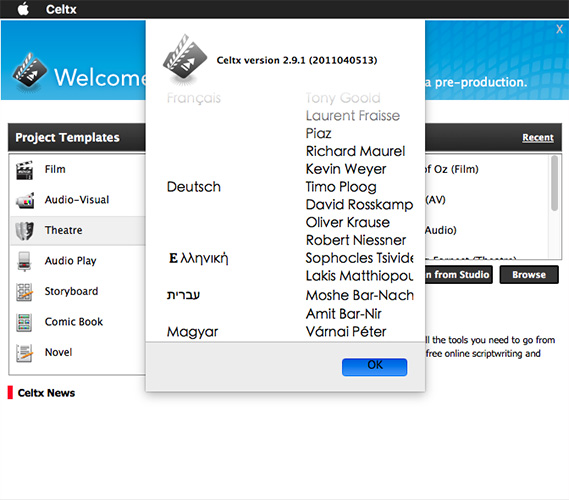This screenshot has height=500, width=569.
Task: Click the name 'Piaz' in credits
Action: point(319,134)
